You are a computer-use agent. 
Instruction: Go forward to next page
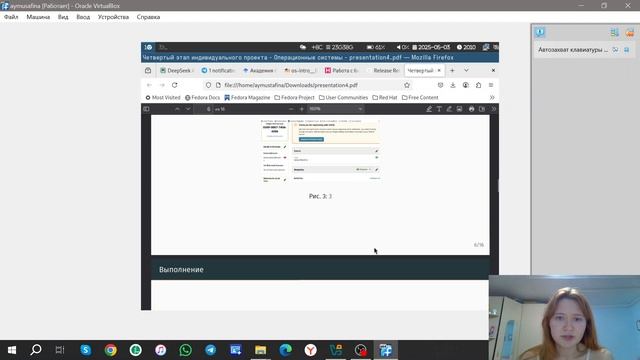coord(162,85)
